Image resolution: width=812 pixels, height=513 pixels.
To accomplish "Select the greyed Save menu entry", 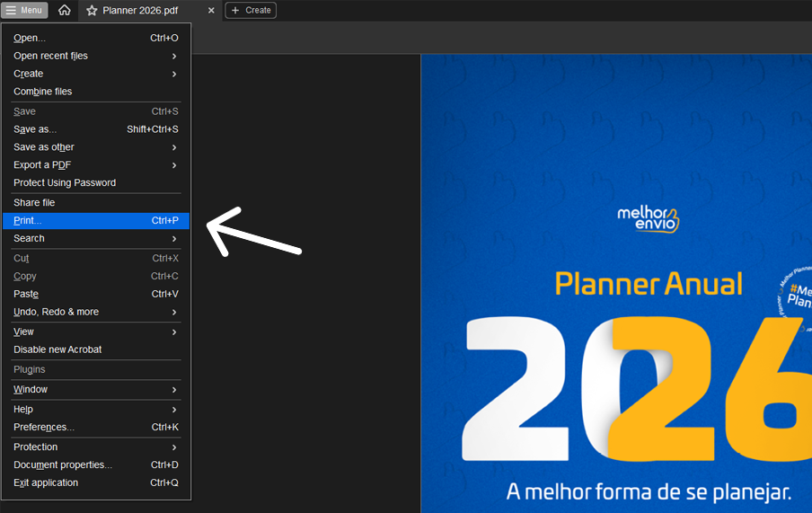I will pos(96,111).
